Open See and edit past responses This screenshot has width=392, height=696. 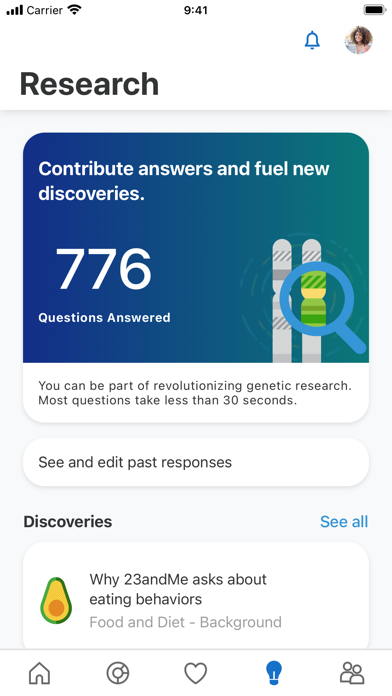pyautogui.click(x=196, y=462)
